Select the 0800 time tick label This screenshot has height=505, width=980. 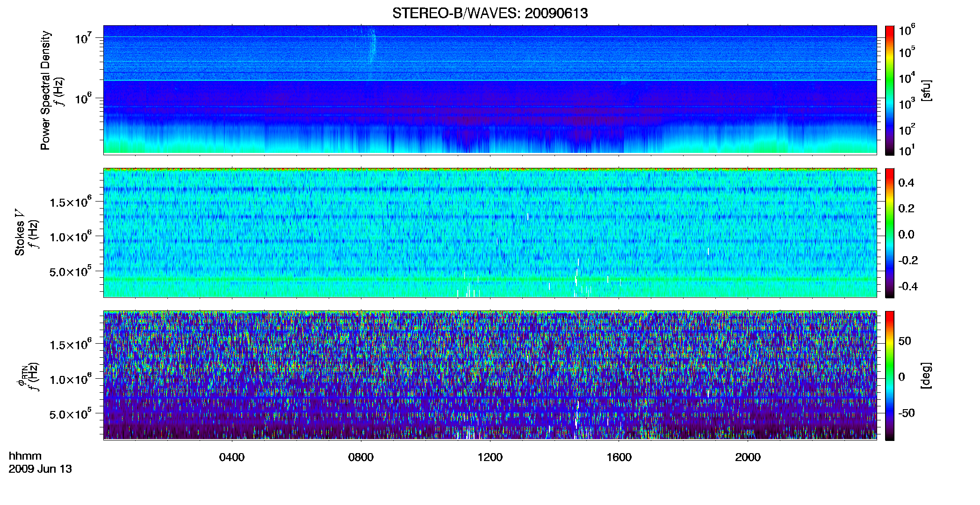[361, 457]
